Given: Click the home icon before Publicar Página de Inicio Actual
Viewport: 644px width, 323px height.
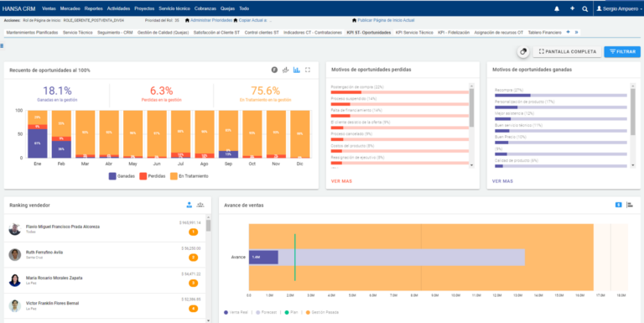Looking at the screenshot, I should coord(355,20).
